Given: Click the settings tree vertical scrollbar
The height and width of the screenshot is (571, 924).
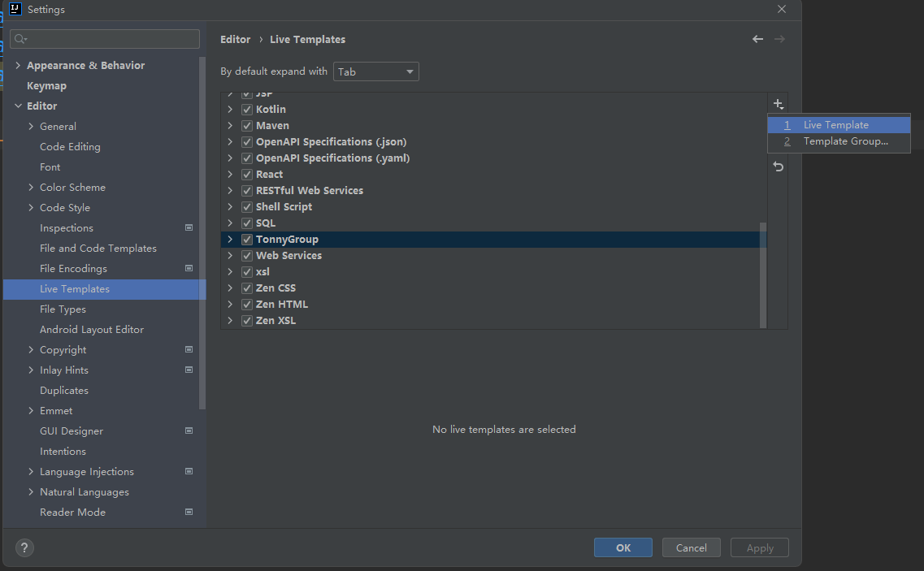Looking at the screenshot, I should 202,233.
